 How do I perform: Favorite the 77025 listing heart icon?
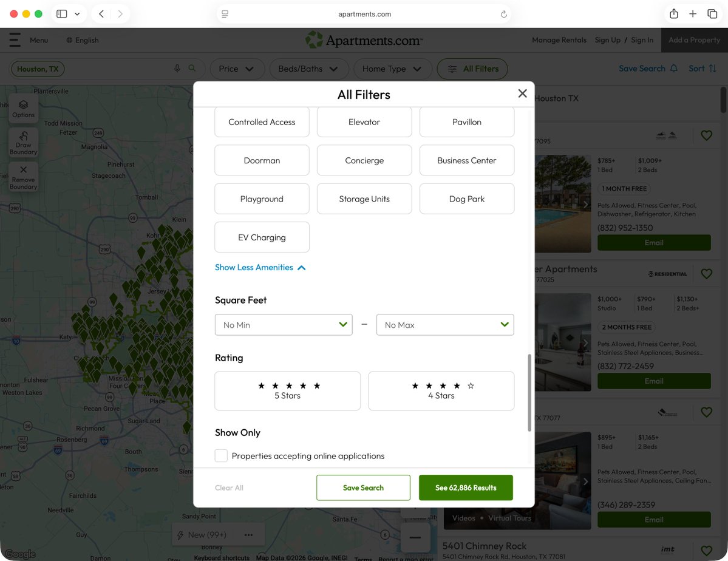(x=706, y=274)
